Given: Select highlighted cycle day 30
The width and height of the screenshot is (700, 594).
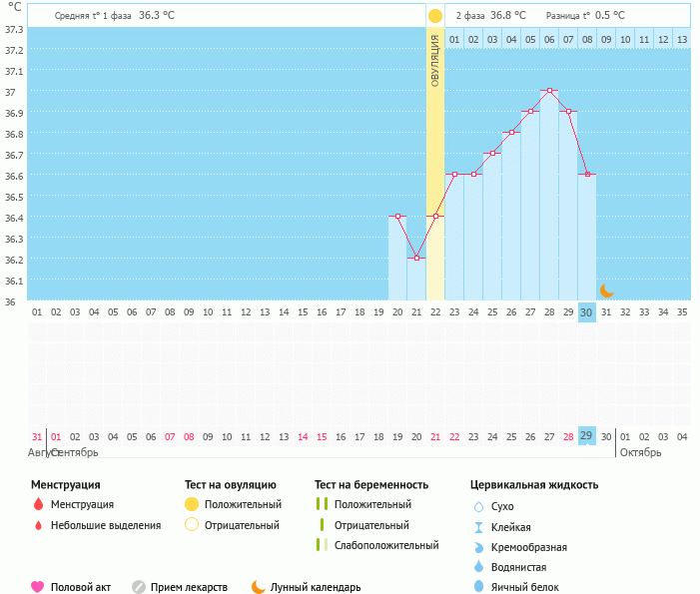Looking at the screenshot, I should pos(586,312).
